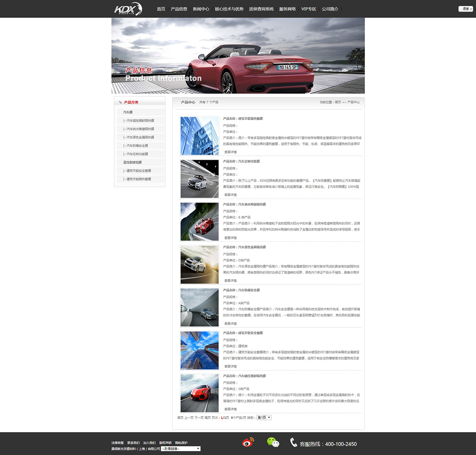Open the 语言 language dropdown
Image resolution: width=476 pixels, height=455 pixels.
466,9
